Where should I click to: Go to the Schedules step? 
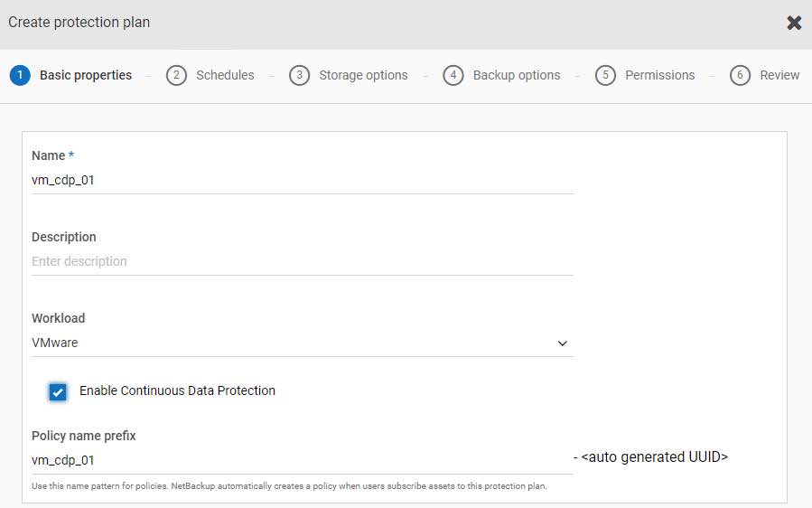(225, 75)
